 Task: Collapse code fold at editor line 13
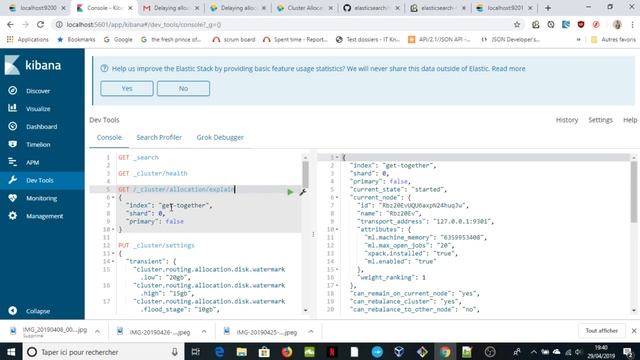pyautogui.click(x=113, y=253)
